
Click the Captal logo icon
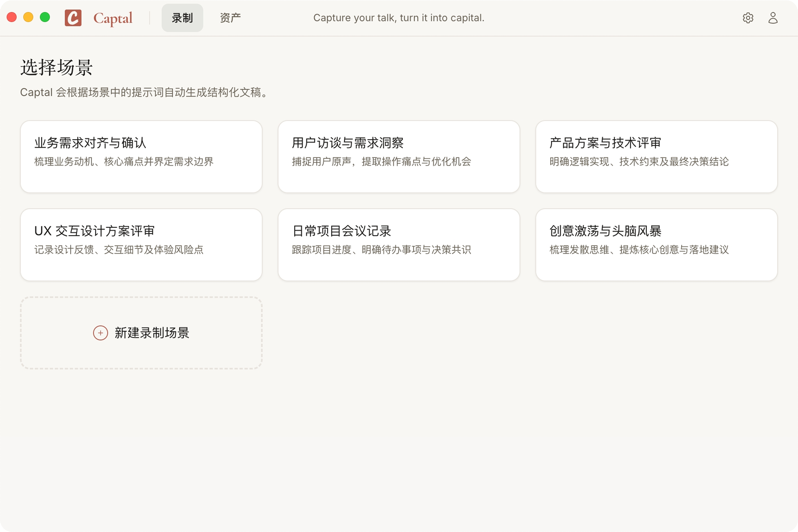[x=73, y=18]
